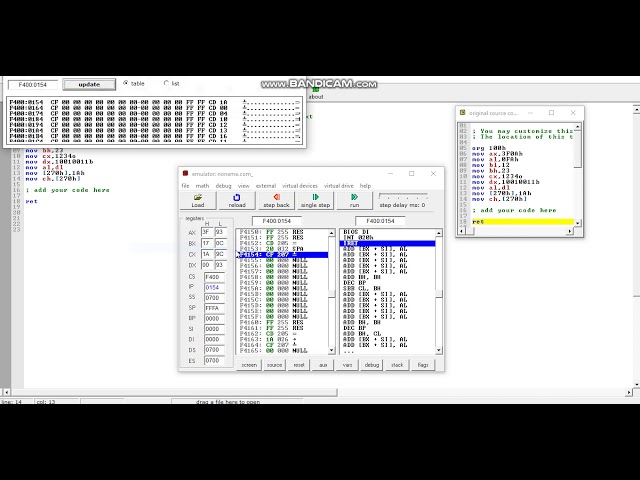The height and width of the screenshot is (480, 640).
Task: Click the disassembly address field above instructions
Action: click(380, 221)
